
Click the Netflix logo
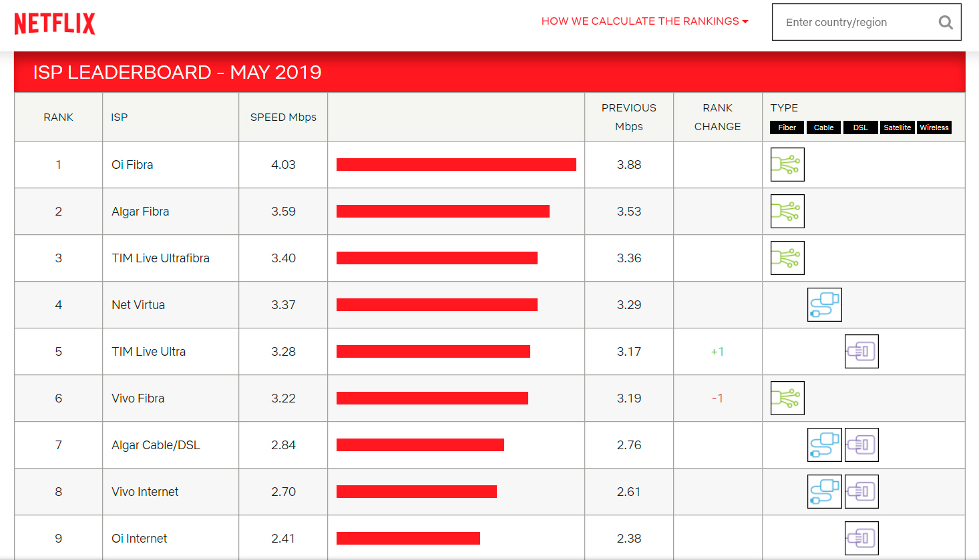pyautogui.click(x=55, y=23)
